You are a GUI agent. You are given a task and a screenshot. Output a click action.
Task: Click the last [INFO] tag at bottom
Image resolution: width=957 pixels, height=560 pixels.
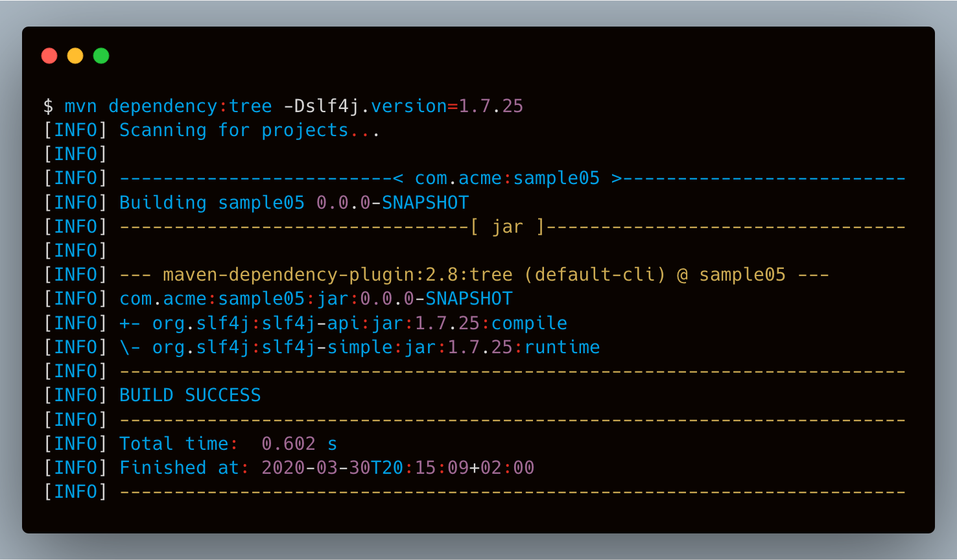[75, 492]
